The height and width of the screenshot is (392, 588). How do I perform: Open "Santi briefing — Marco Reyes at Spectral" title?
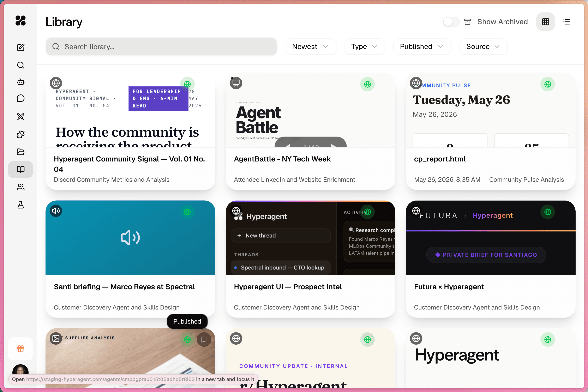click(124, 287)
